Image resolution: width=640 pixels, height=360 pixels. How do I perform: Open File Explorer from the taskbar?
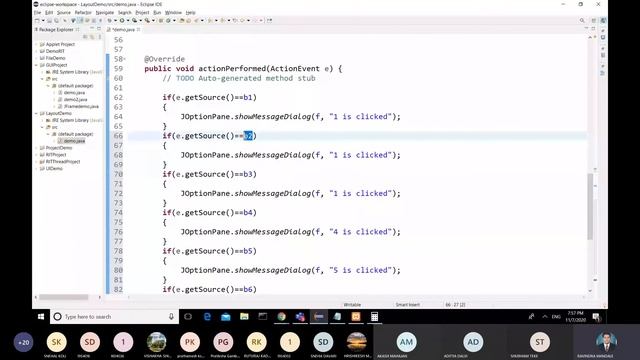[244, 316]
